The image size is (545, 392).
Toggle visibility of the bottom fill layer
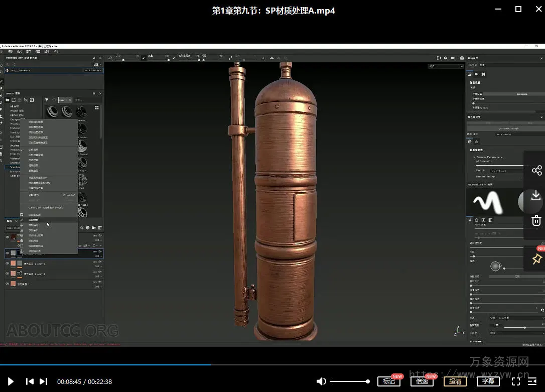[x=8, y=284]
